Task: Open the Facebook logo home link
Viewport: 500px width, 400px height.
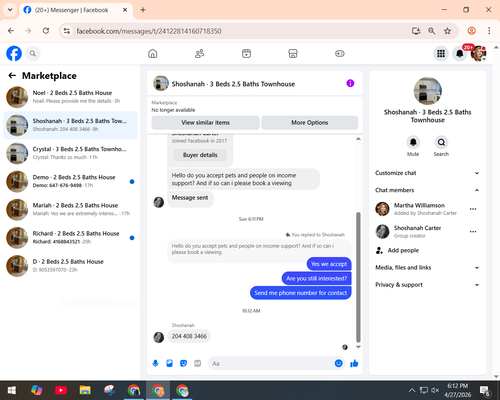Action: pyautogui.click(x=14, y=53)
